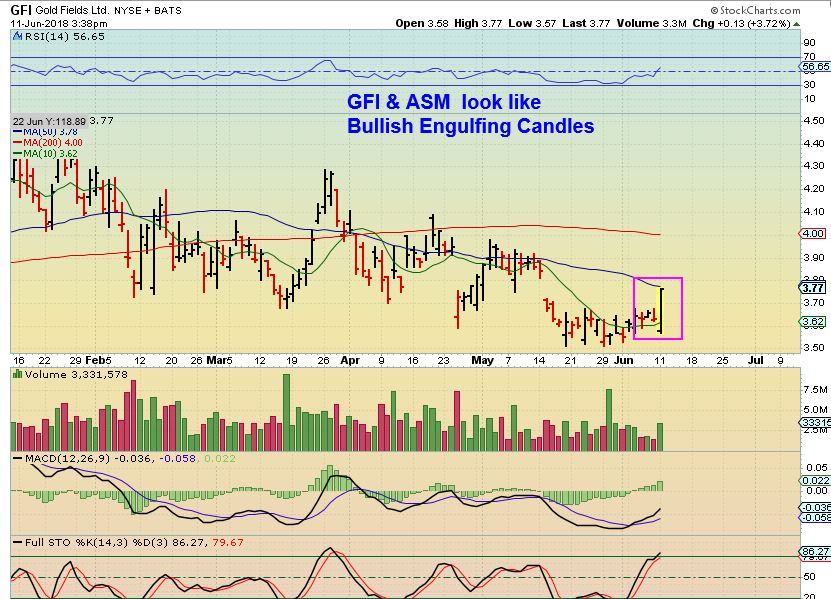Click the Gold Fields Ltd. company name
The height and width of the screenshot is (599, 831).
(73, 10)
